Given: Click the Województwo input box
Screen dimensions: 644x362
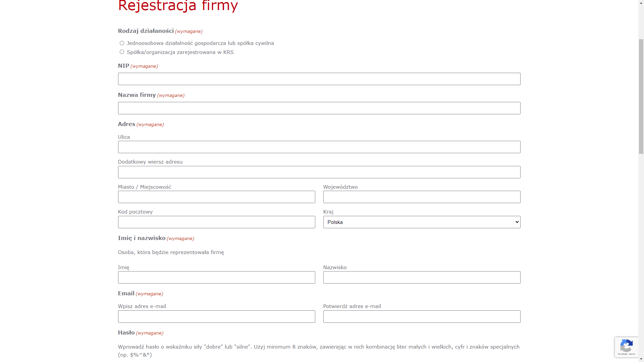Looking at the screenshot, I should tap(422, 197).
